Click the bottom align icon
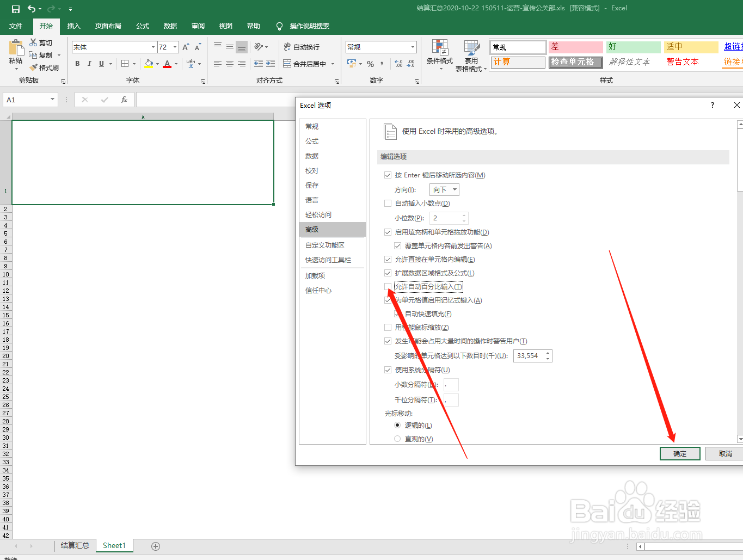 tap(242, 47)
